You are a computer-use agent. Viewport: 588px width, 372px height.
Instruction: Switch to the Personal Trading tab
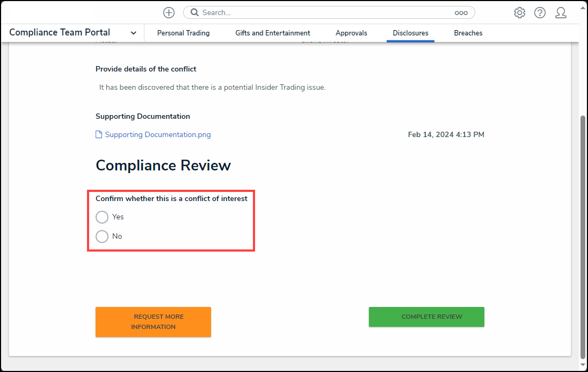[x=183, y=33]
